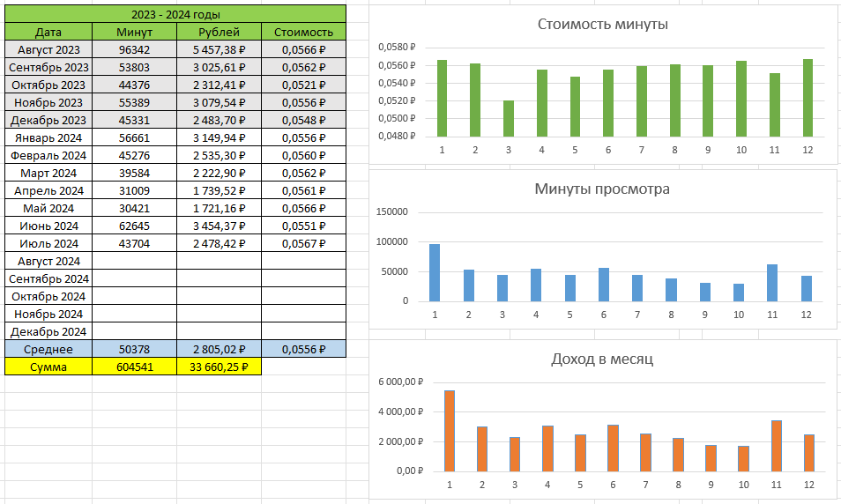The height and width of the screenshot is (504, 841).
Task: Select the minutes cell 39584
Action: point(135,174)
